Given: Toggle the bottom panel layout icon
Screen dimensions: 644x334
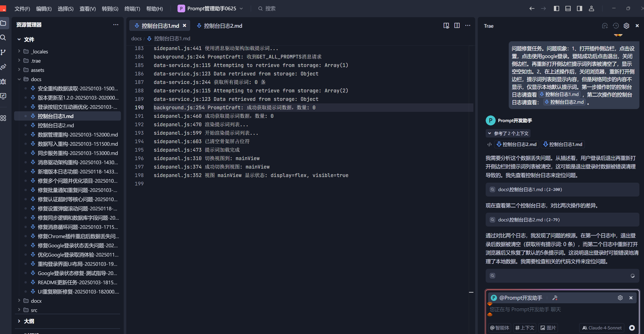Looking at the screenshot, I should tap(568, 8).
